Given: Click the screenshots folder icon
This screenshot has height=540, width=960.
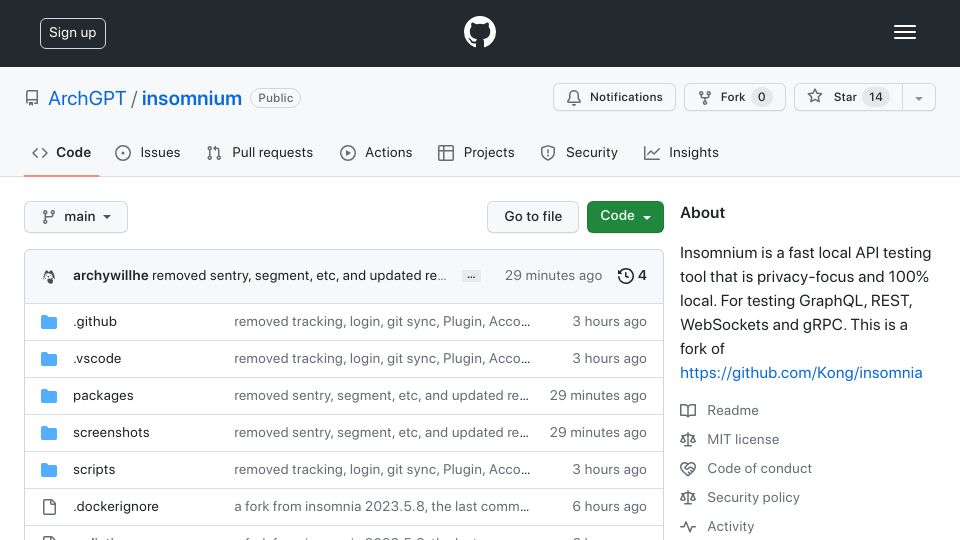Looking at the screenshot, I should (x=49, y=433).
